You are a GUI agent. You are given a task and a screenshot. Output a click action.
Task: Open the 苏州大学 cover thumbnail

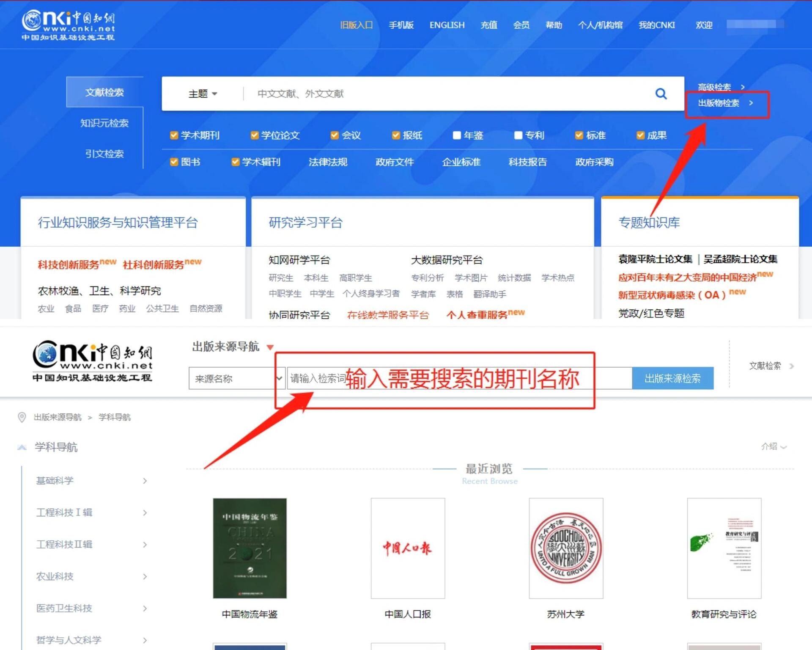(566, 548)
